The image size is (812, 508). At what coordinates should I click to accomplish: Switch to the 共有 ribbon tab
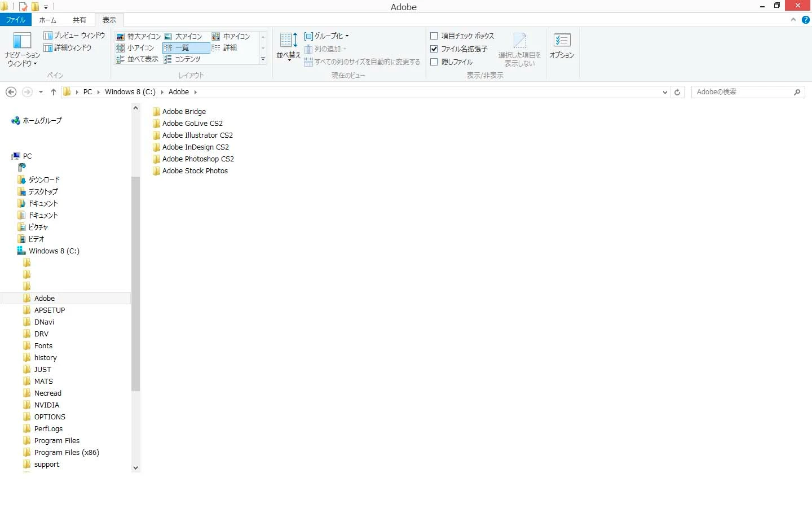[80, 20]
